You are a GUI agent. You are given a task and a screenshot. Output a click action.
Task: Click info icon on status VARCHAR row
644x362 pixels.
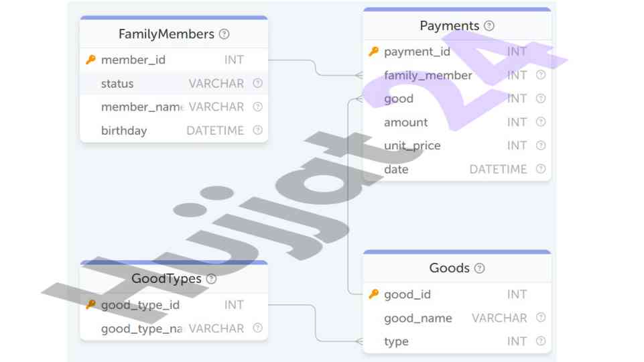click(257, 83)
